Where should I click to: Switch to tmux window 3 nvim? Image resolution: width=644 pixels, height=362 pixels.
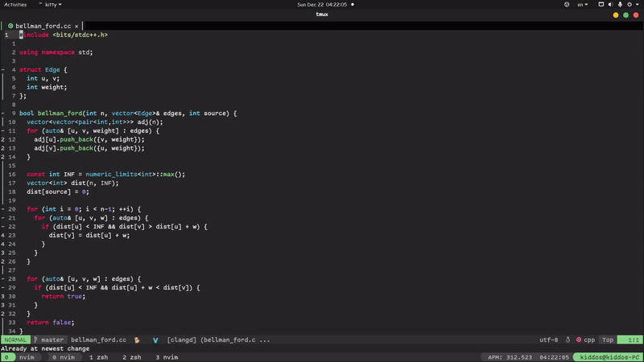pyautogui.click(x=167, y=357)
